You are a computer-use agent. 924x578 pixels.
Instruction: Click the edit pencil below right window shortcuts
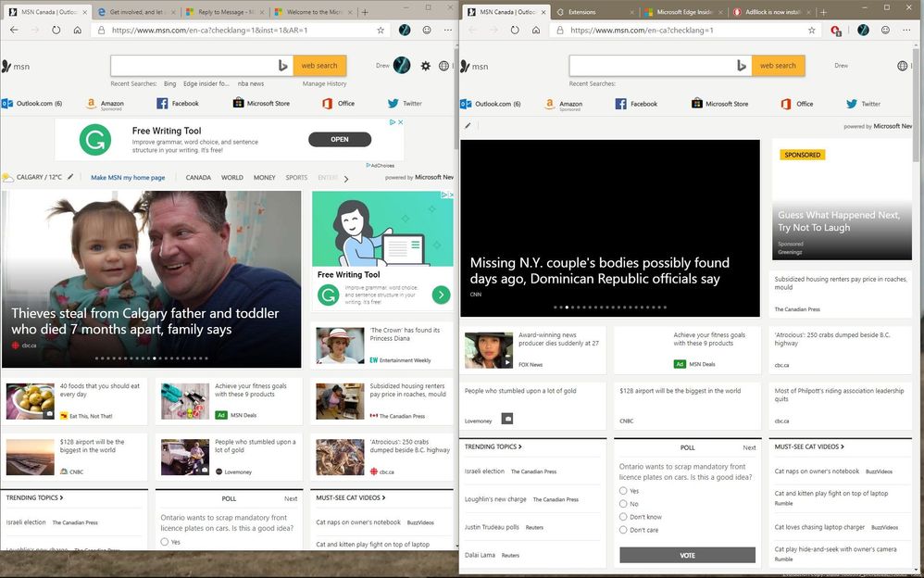pyautogui.click(x=468, y=126)
